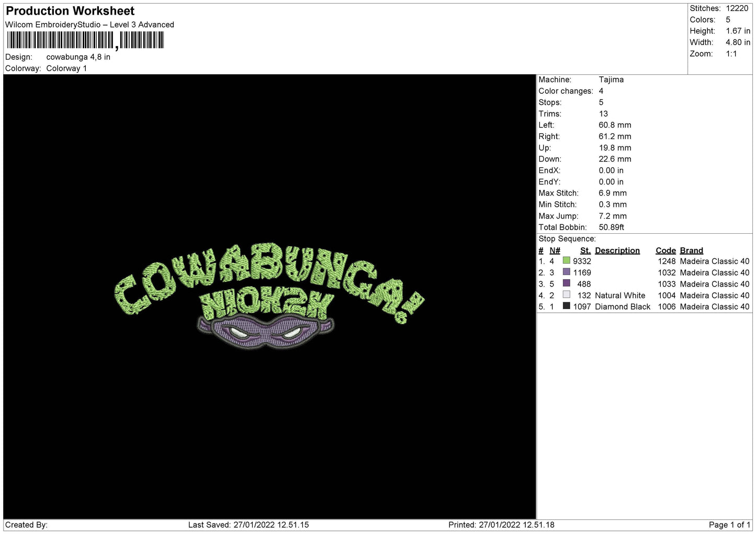Image resolution: width=756 pixels, height=534 pixels.
Task: Click the Up value 19.8 mm
Action: coord(615,148)
